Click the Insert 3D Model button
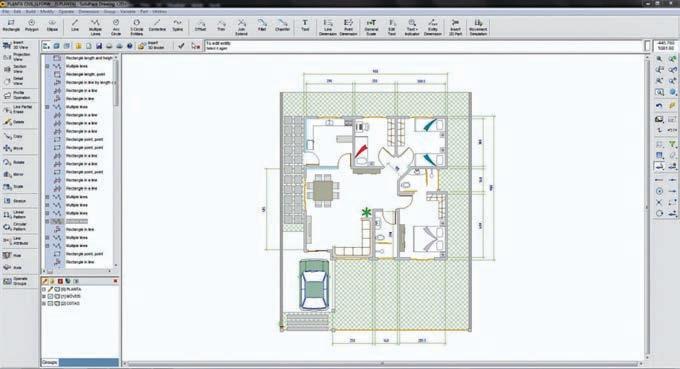Screen dimensions: 680x369 [x=152, y=46]
